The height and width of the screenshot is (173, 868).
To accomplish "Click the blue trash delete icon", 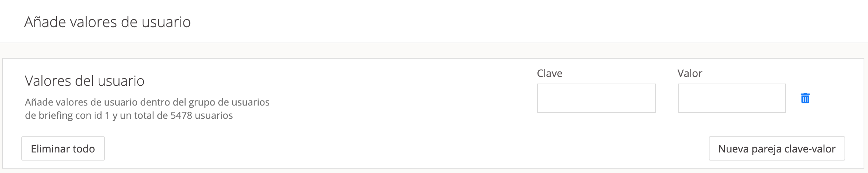I will tap(805, 98).
